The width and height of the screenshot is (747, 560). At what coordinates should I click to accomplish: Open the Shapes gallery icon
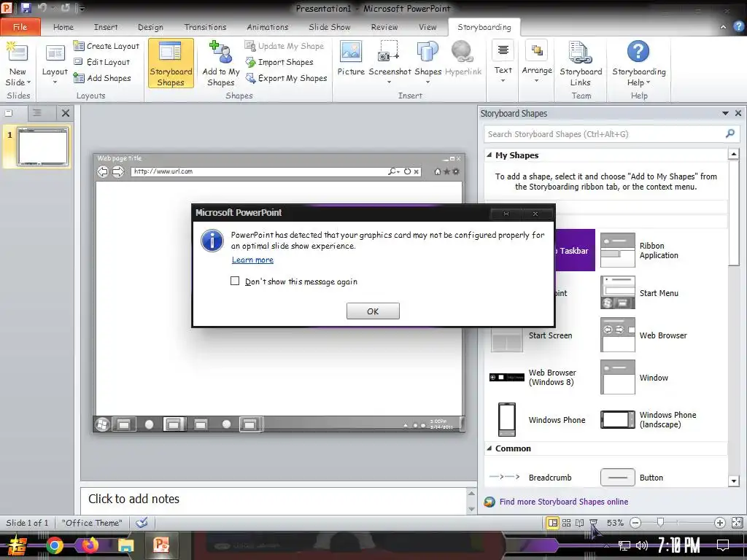click(427, 52)
